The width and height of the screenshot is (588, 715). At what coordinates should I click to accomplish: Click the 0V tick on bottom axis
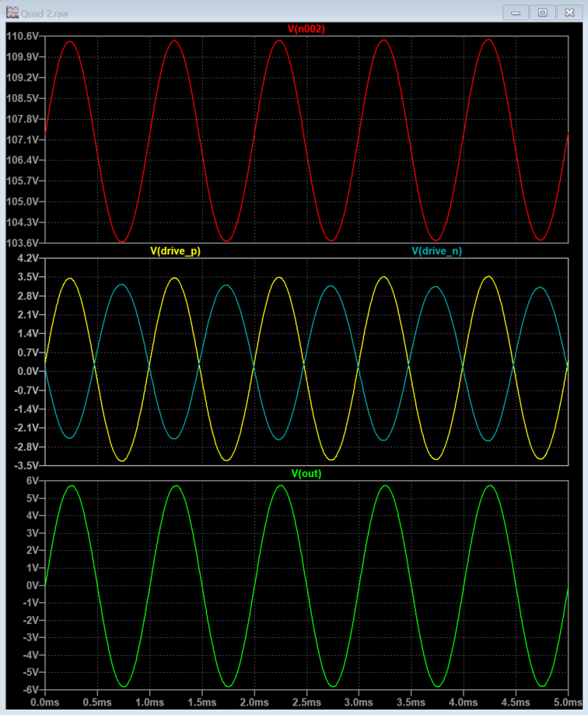coord(33,585)
